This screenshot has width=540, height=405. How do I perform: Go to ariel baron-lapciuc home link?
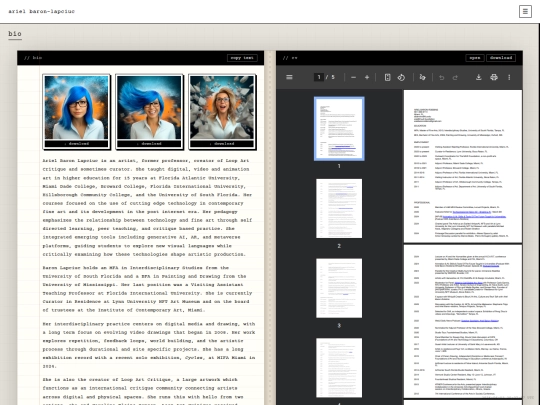41,11
